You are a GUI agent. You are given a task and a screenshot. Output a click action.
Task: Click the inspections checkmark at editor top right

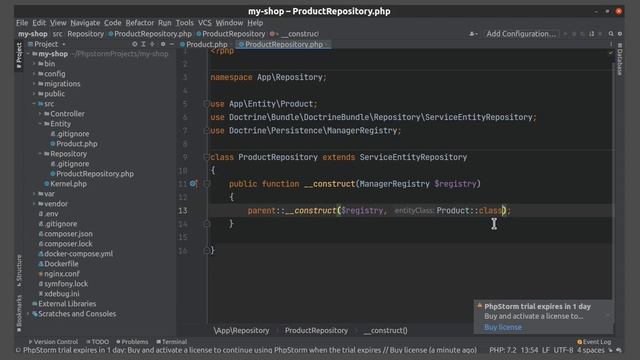coord(611,53)
